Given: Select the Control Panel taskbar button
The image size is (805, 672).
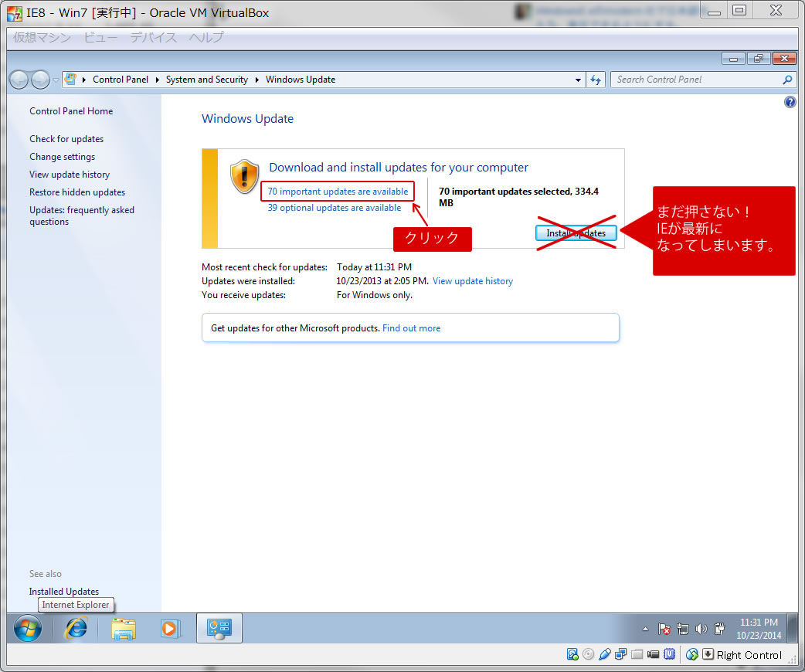Looking at the screenshot, I should pos(219,629).
